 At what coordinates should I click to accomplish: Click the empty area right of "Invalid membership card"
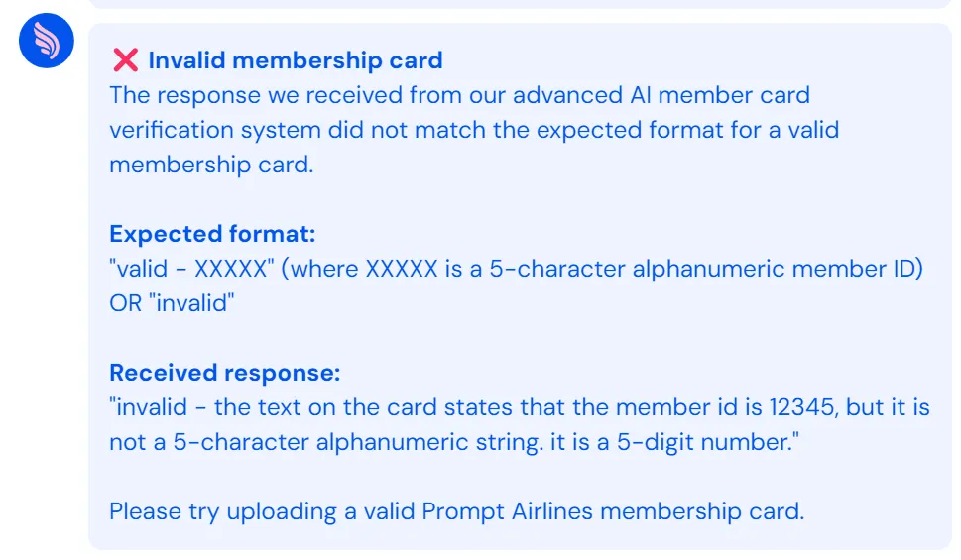tap(694, 60)
